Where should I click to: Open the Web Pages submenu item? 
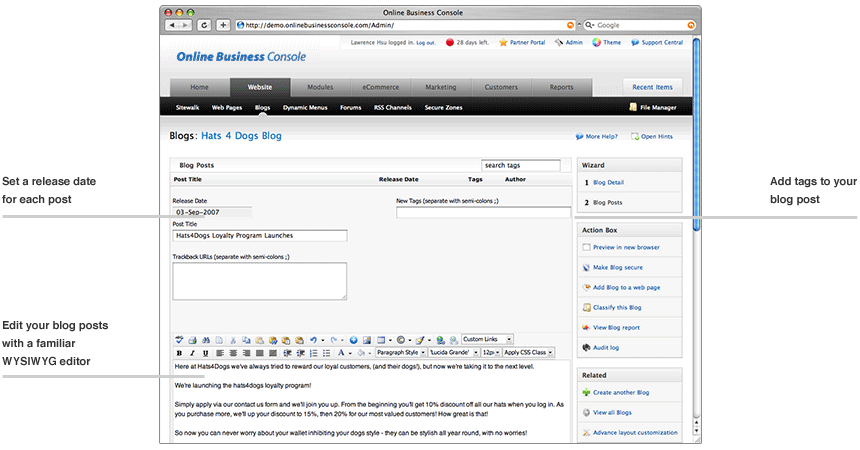227,107
